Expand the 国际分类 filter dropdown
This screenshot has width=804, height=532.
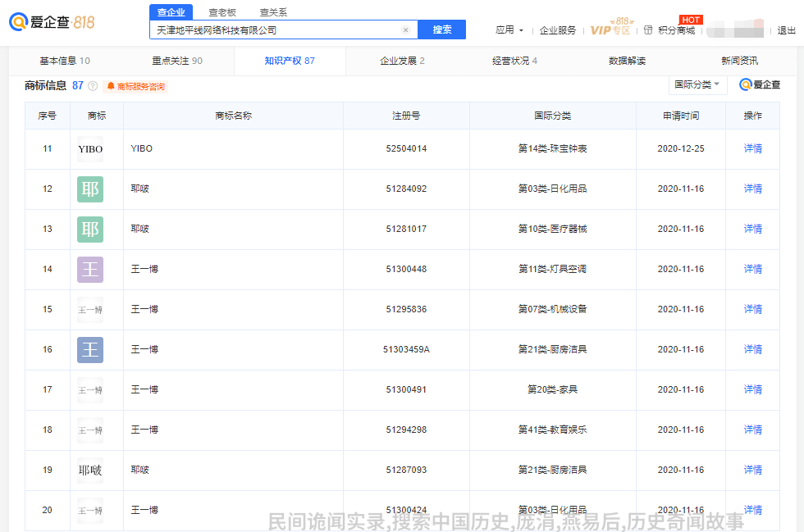pyautogui.click(x=697, y=84)
